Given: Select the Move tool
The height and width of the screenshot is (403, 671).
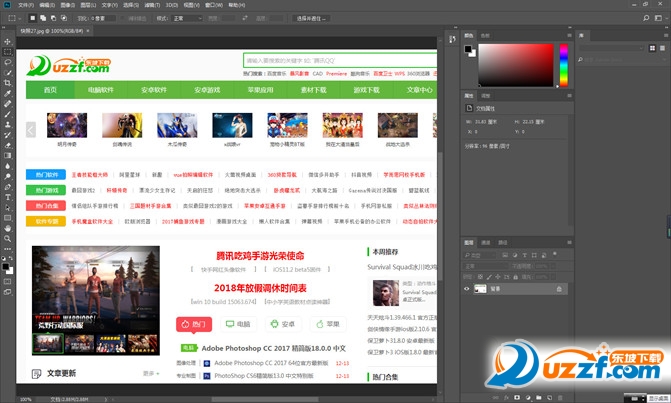Looking at the screenshot, I should click(7, 41).
